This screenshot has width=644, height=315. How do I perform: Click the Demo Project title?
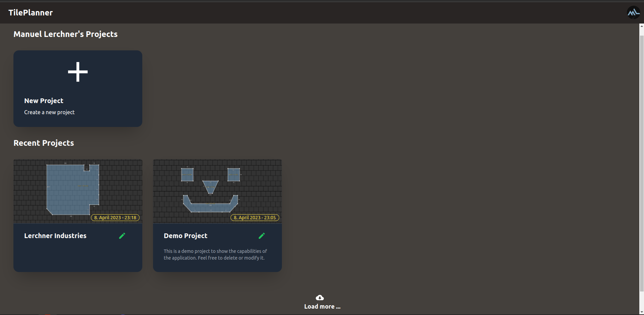point(185,235)
